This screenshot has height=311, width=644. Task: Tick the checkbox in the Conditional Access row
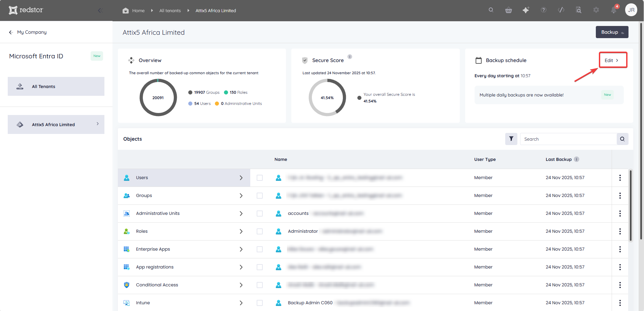[260, 285]
